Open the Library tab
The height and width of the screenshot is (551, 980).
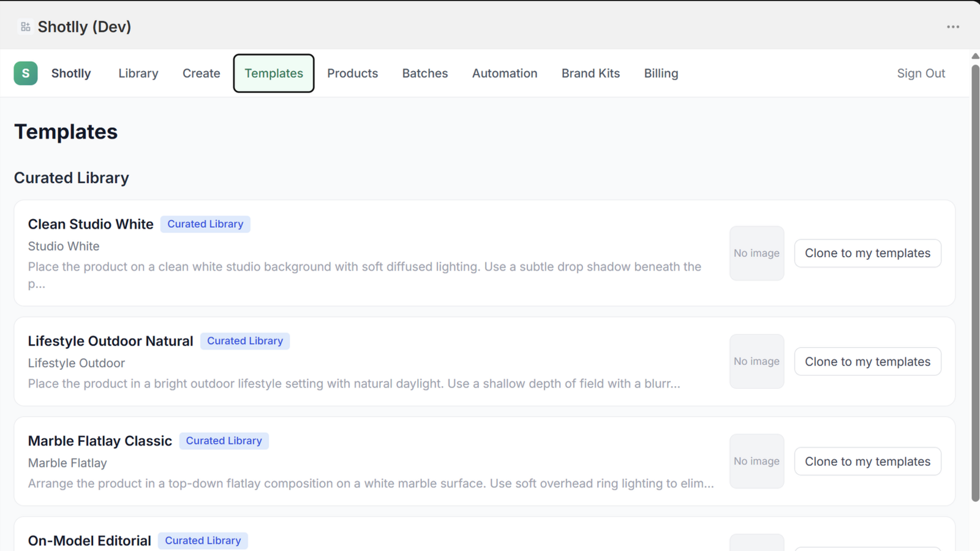pyautogui.click(x=138, y=73)
